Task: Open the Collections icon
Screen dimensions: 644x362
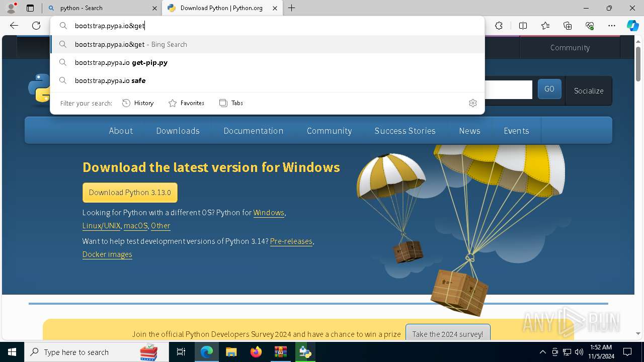Action: [x=568, y=26]
